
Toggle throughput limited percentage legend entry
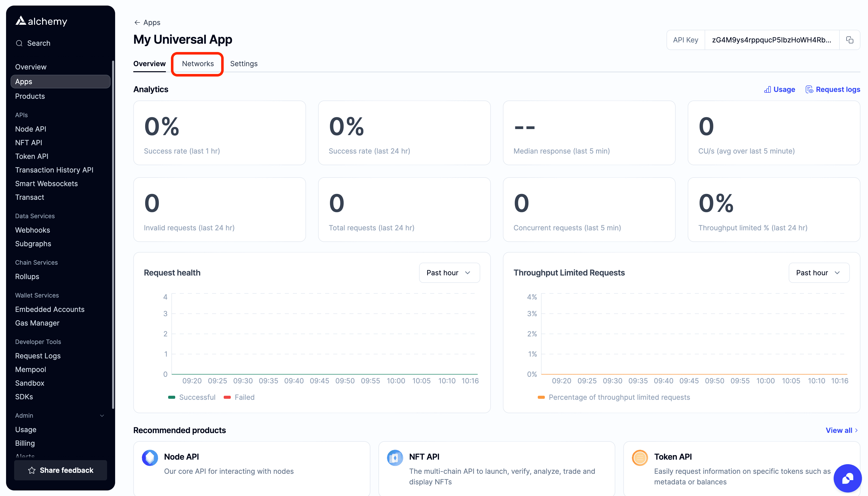614,397
